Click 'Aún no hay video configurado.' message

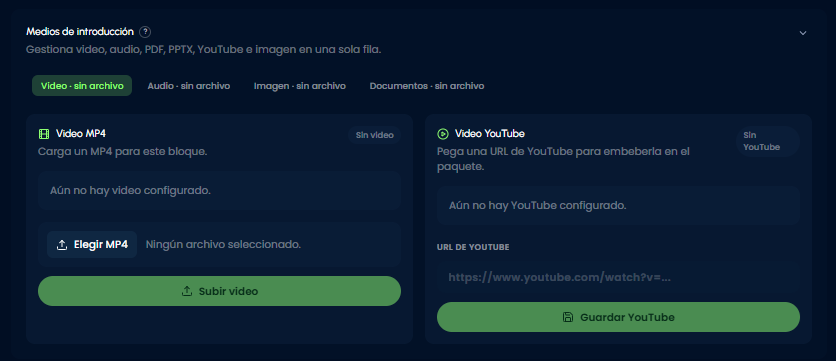point(131,190)
